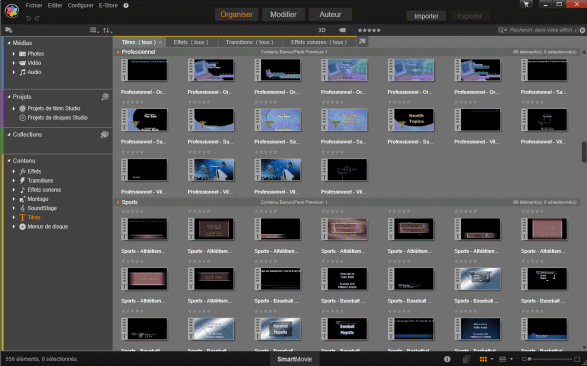Click the Exporter button
Screen dimensions: 587x366
coord(469,16)
